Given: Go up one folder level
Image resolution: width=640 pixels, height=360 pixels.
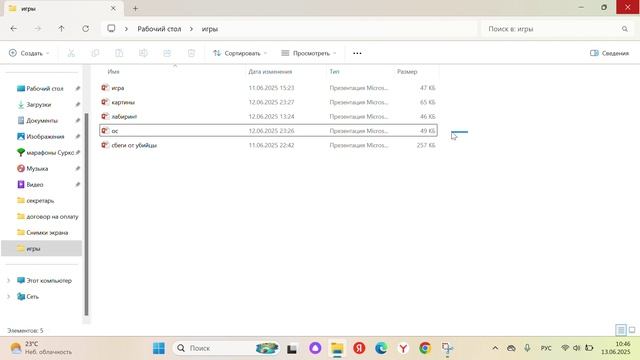Looking at the screenshot, I should [61, 29].
